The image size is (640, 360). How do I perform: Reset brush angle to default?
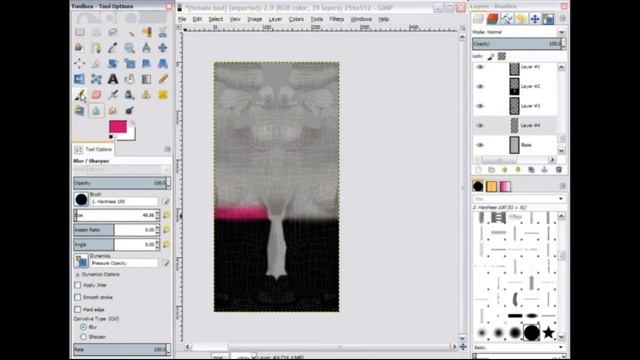point(166,244)
